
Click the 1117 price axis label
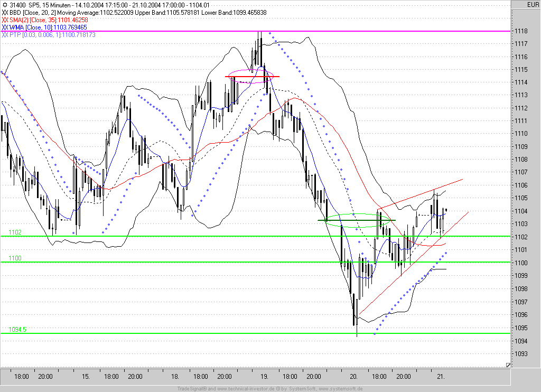tap(521, 44)
